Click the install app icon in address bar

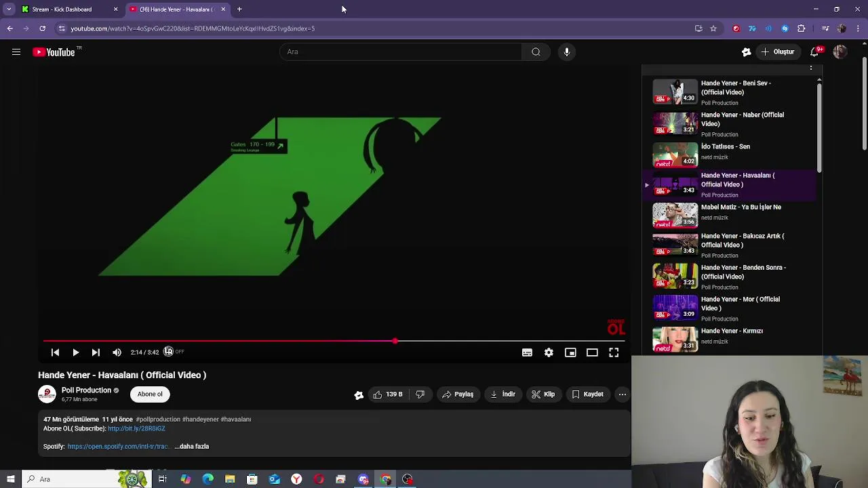click(698, 28)
